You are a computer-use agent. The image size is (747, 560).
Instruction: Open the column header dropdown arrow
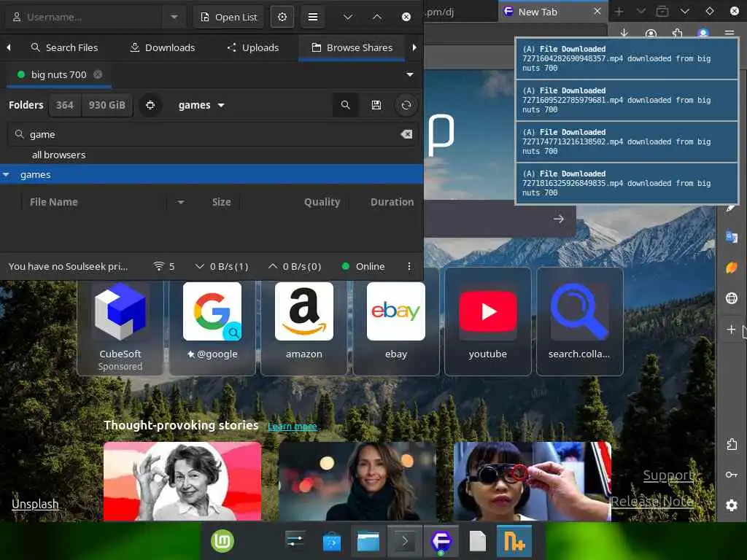pyautogui.click(x=181, y=202)
